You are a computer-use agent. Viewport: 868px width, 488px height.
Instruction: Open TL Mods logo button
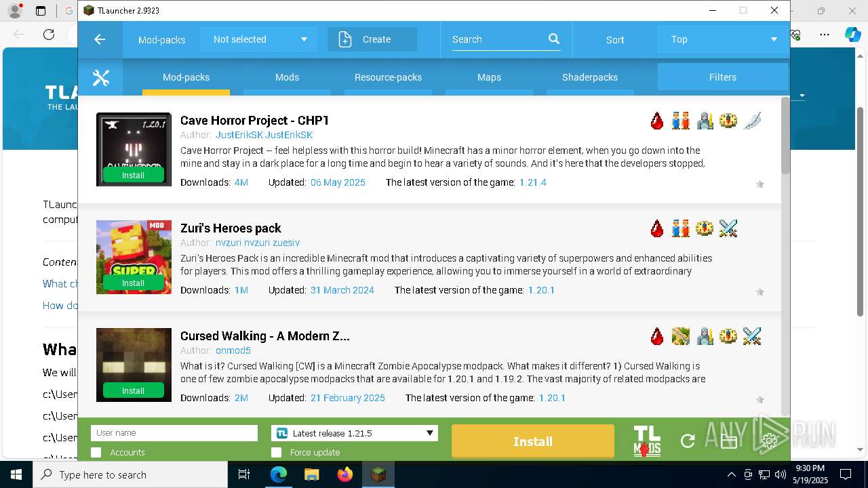click(647, 441)
